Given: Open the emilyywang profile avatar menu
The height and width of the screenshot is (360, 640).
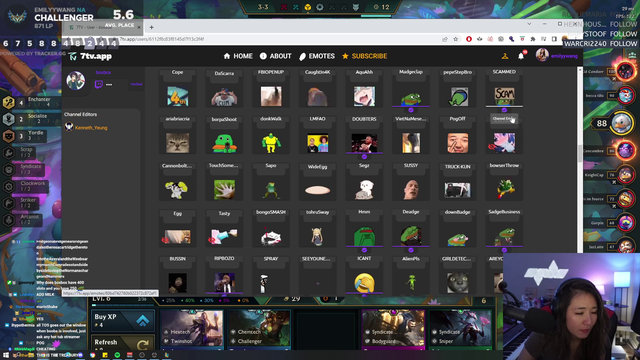Looking at the screenshot, I should point(542,55).
